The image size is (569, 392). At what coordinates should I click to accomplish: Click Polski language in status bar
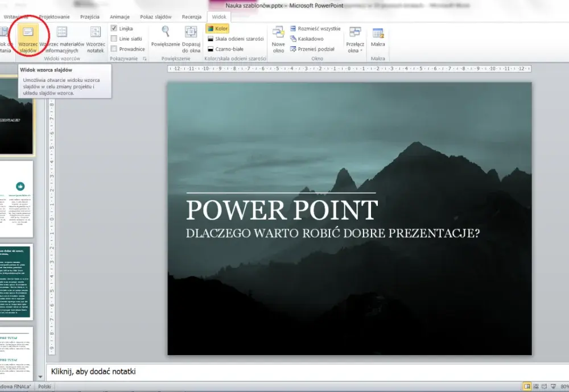coord(44,386)
